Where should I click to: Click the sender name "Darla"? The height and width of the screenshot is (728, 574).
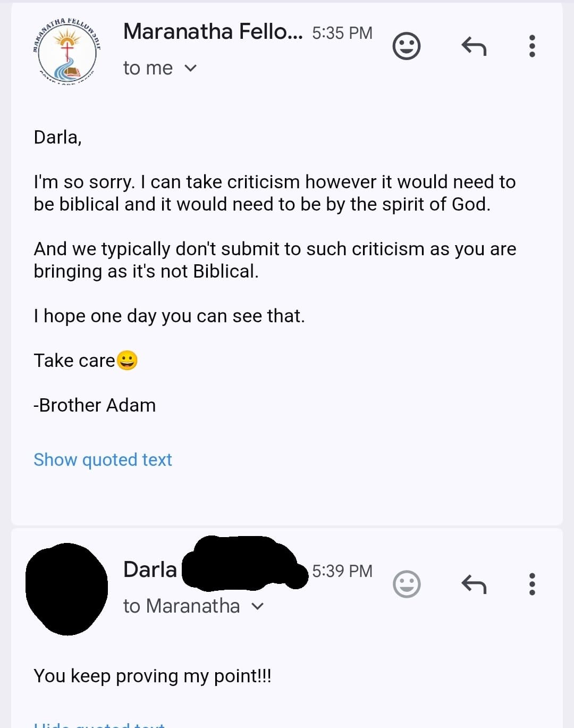150,570
